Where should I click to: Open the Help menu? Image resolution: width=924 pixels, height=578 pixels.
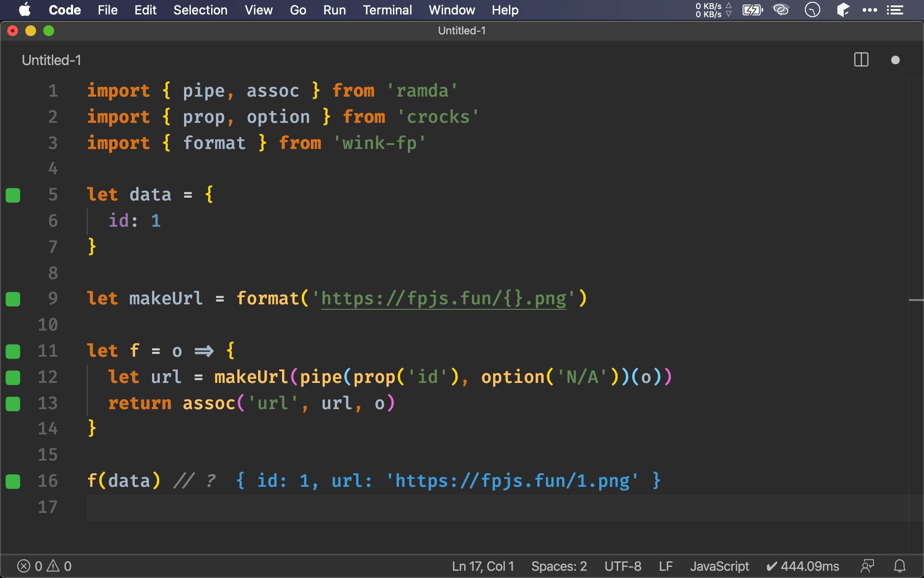point(505,10)
